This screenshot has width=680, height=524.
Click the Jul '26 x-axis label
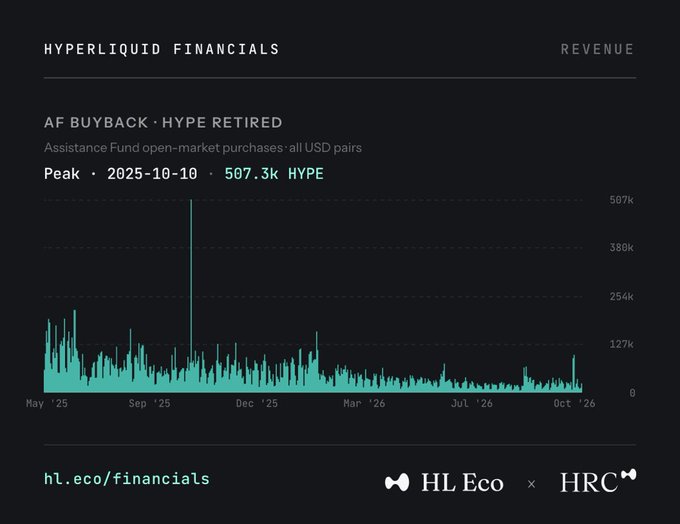[x=472, y=403]
